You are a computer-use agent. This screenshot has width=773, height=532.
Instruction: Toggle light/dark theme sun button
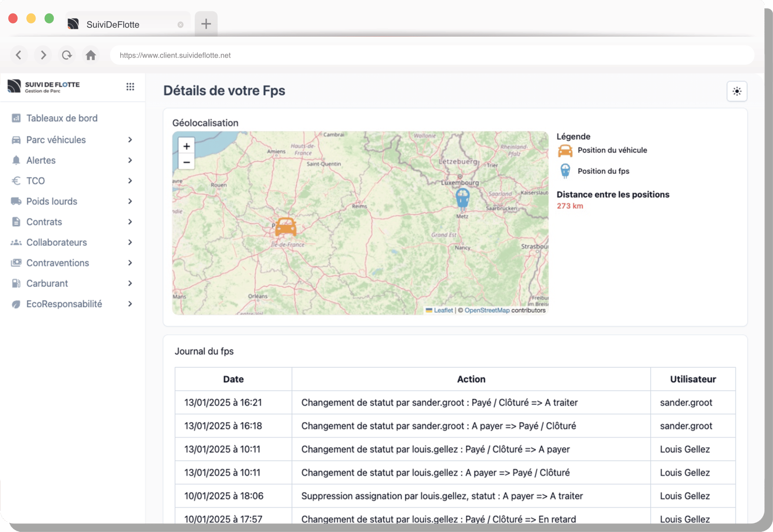[x=737, y=91]
